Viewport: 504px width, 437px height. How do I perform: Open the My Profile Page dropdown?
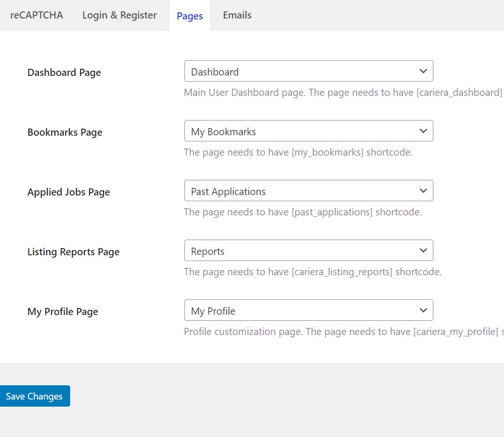tap(309, 310)
